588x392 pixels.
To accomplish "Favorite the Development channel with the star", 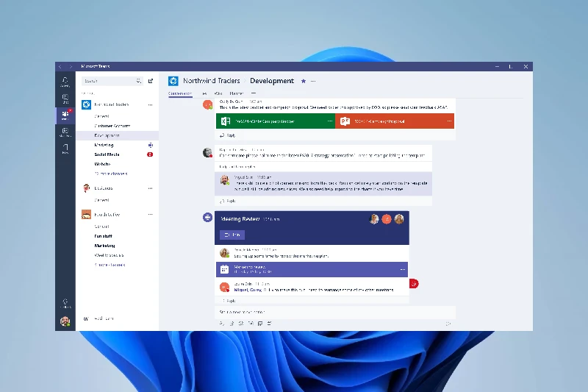I will click(304, 81).
